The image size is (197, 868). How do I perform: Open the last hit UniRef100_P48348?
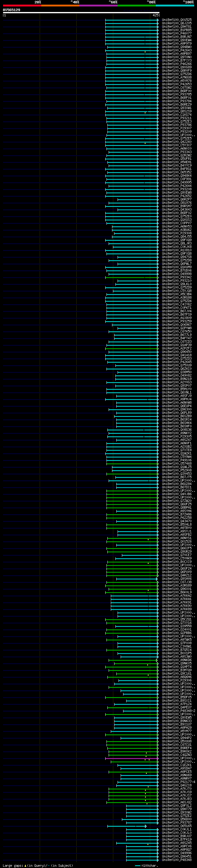point(177,860)
